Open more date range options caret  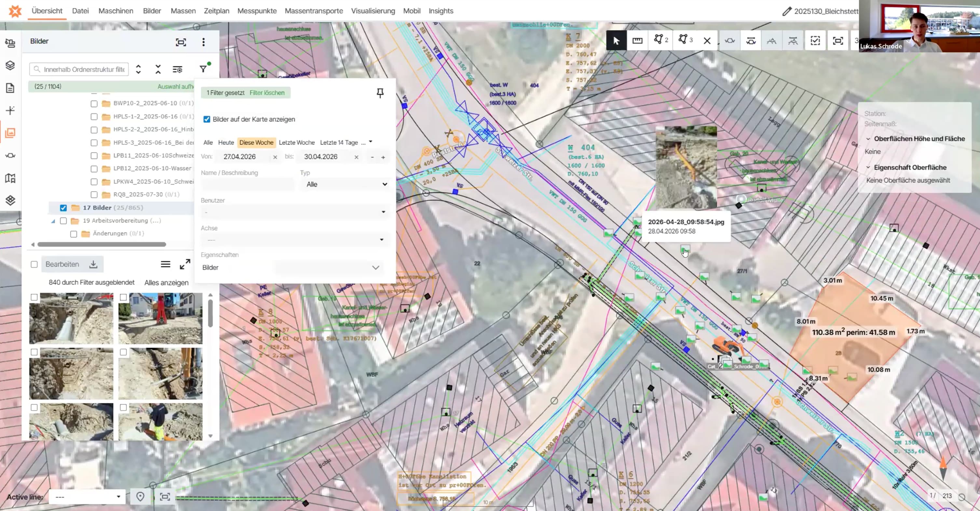pyautogui.click(x=371, y=142)
